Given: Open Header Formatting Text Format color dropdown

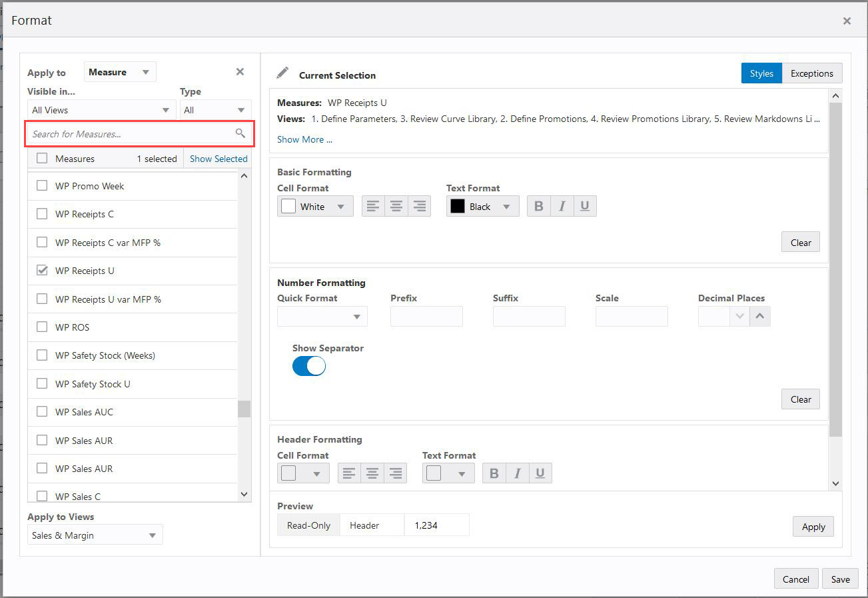Looking at the screenshot, I should click(448, 473).
